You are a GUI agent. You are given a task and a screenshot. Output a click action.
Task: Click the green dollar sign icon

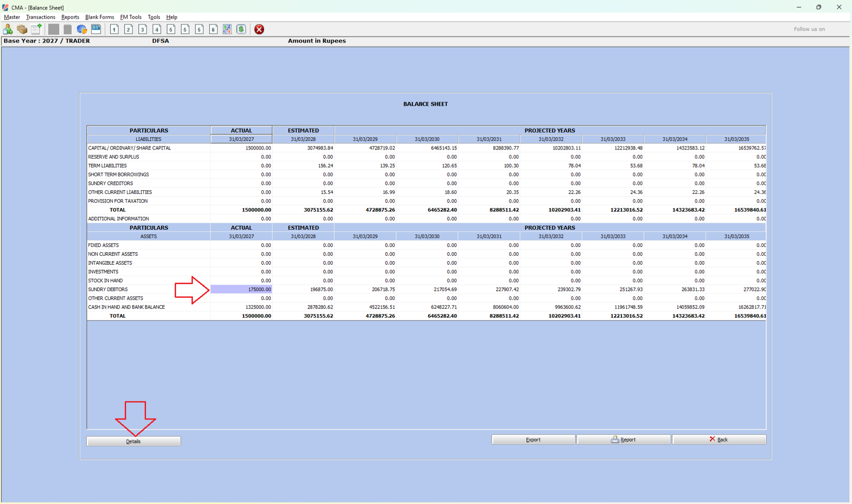(241, 29)
